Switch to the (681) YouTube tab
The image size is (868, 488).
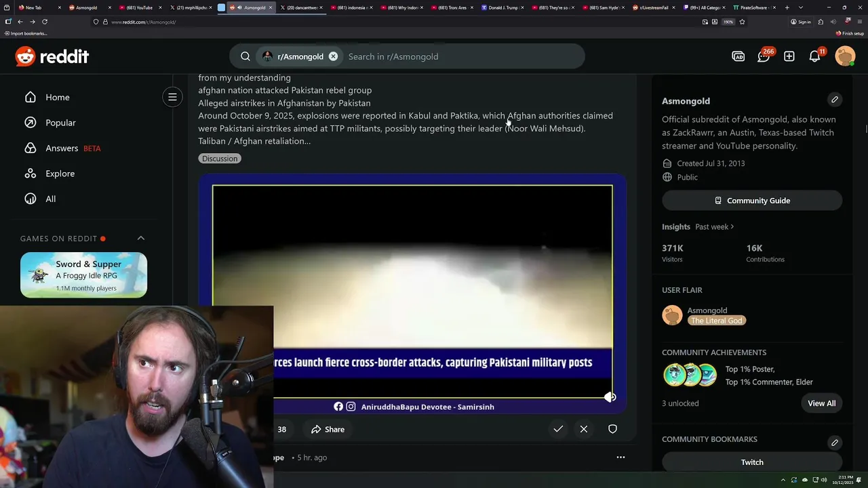coord(140,7)
